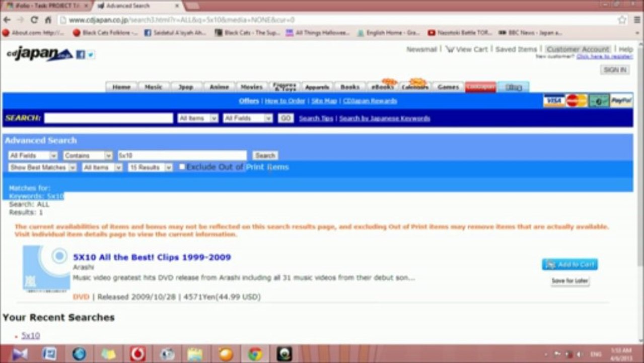Go to Home navigation tab
The image size is (644, 363).
coord(121,87)
